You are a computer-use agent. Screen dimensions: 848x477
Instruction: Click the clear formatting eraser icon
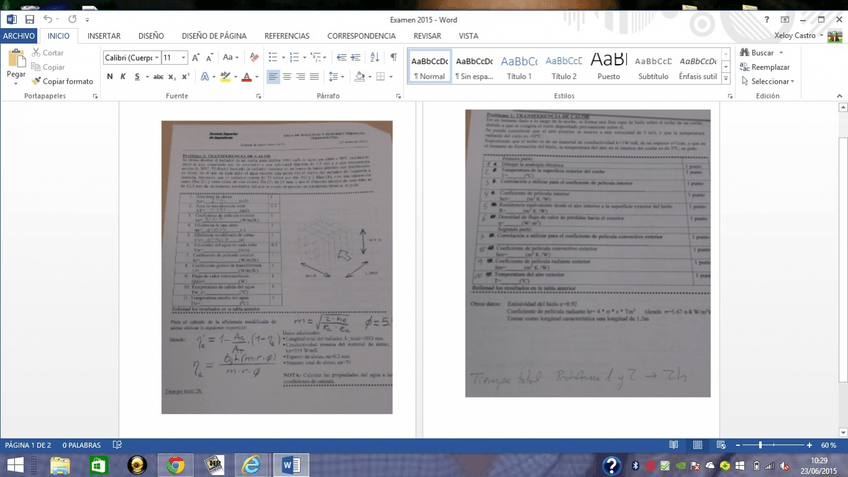pyautogui.click(x=254, y=58)
